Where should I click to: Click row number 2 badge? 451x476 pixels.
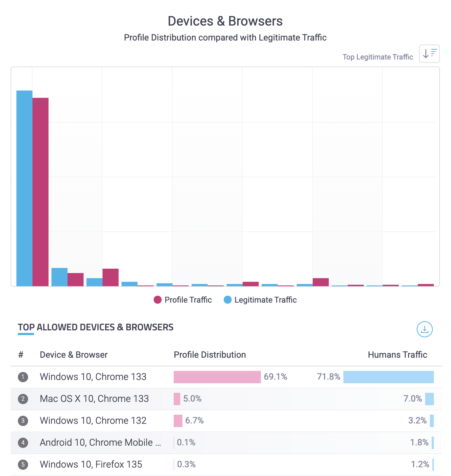pyautogui.click(x=23, y=399)
